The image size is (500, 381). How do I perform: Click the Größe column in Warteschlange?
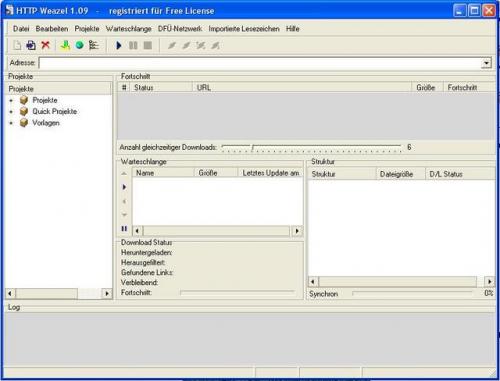point(216,173)
